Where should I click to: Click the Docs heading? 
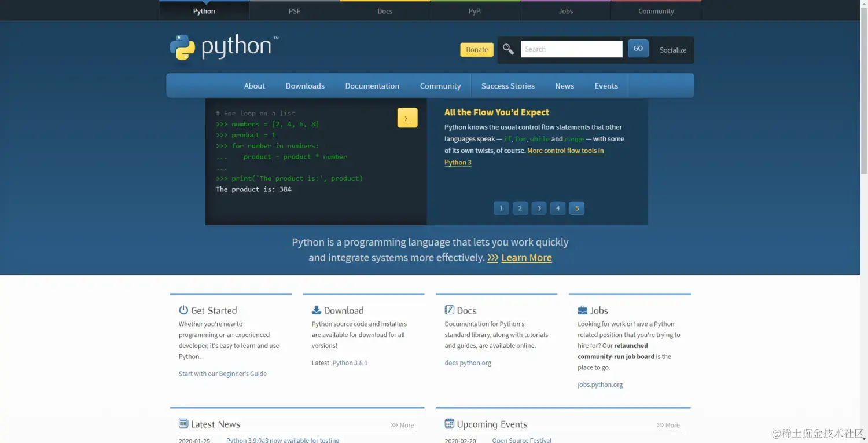(467, 310)
